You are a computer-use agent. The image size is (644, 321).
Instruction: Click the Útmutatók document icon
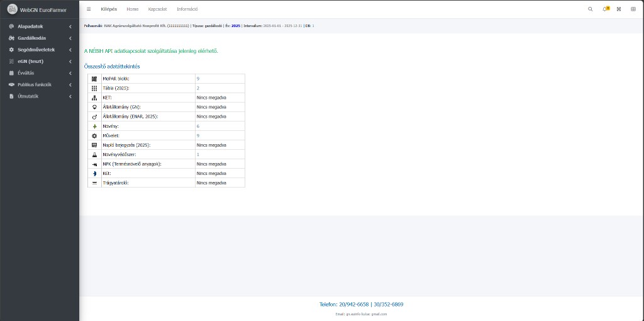click(11, 96)
